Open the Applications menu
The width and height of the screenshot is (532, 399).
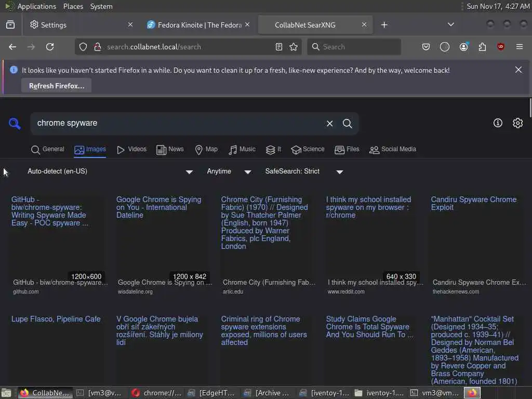click(x=37, y=6)
